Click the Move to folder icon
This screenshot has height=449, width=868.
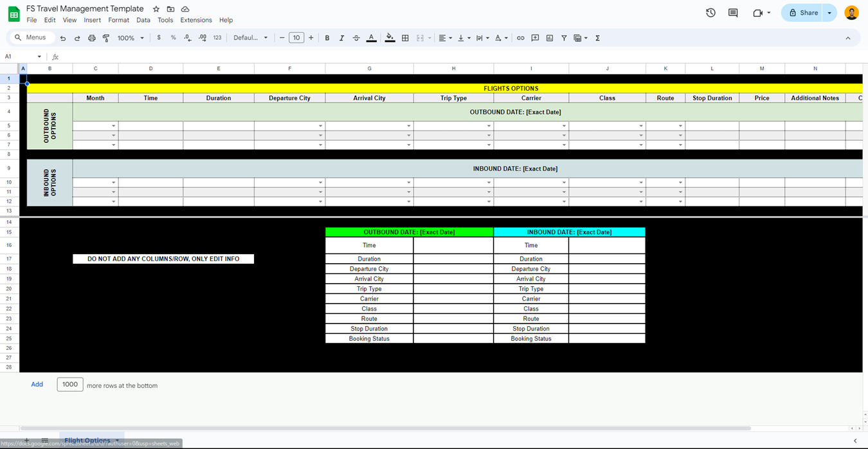coord(170,9)
